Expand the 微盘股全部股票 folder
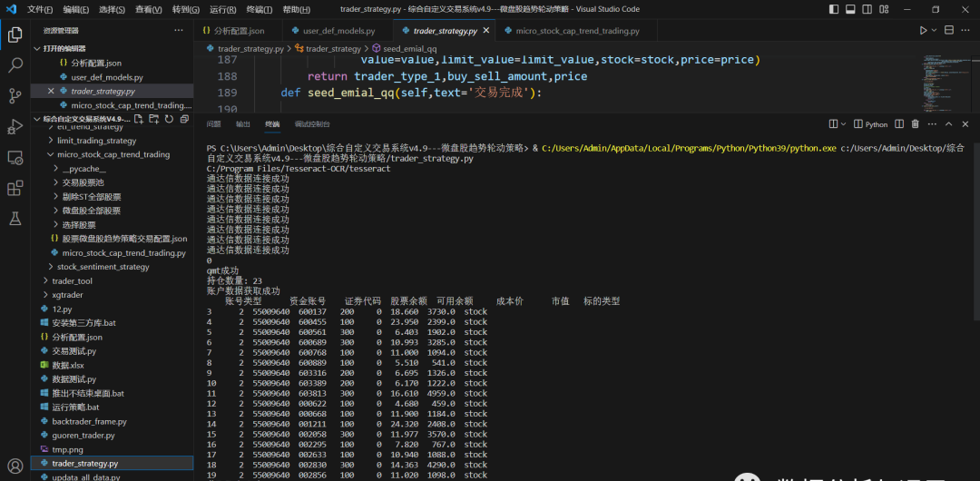The image size is (980, 481). 56,211
